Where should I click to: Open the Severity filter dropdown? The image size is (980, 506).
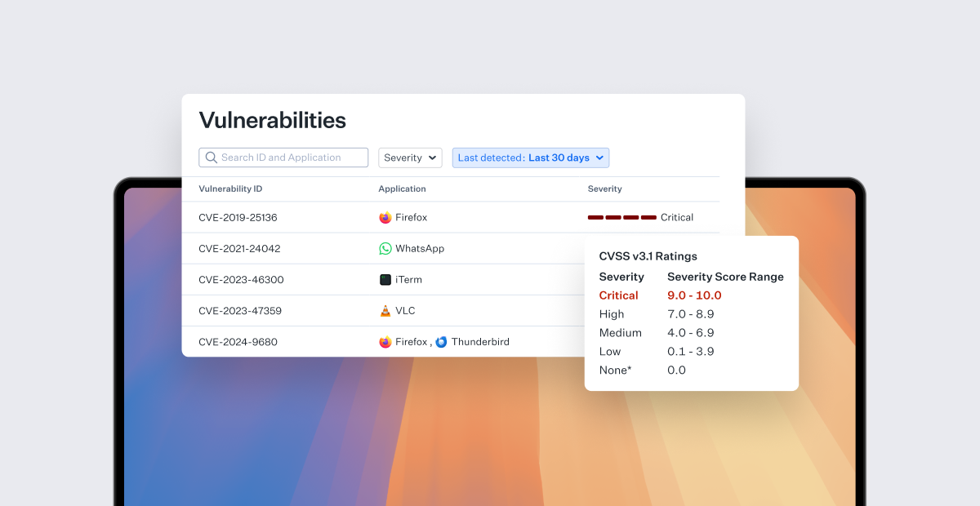tap(410, 158)
